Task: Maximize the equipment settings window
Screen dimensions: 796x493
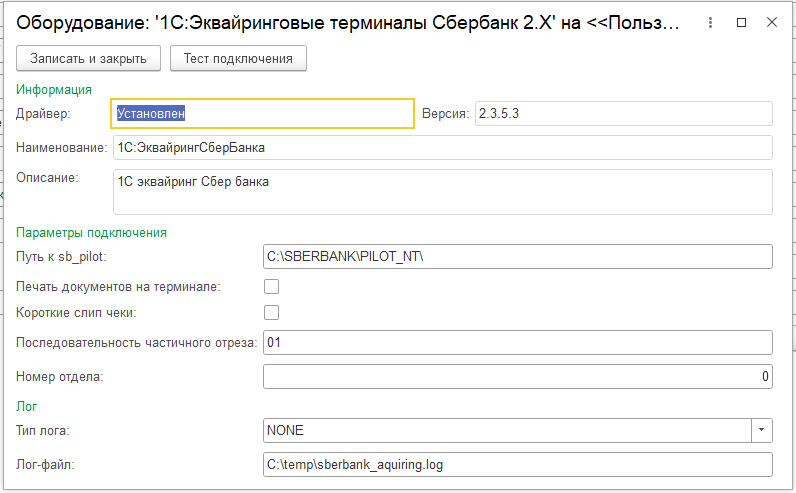Action: [x=741, y=21]
